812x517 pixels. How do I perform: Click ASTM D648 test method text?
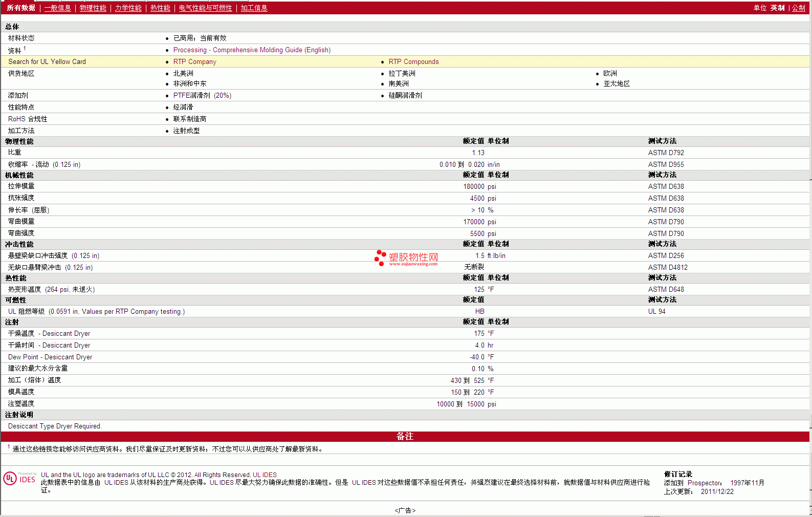666,289
